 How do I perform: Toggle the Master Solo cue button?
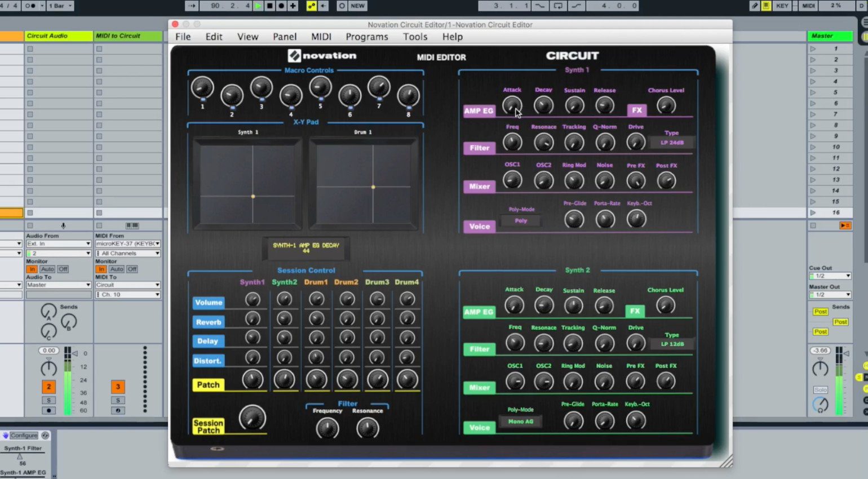821,390
